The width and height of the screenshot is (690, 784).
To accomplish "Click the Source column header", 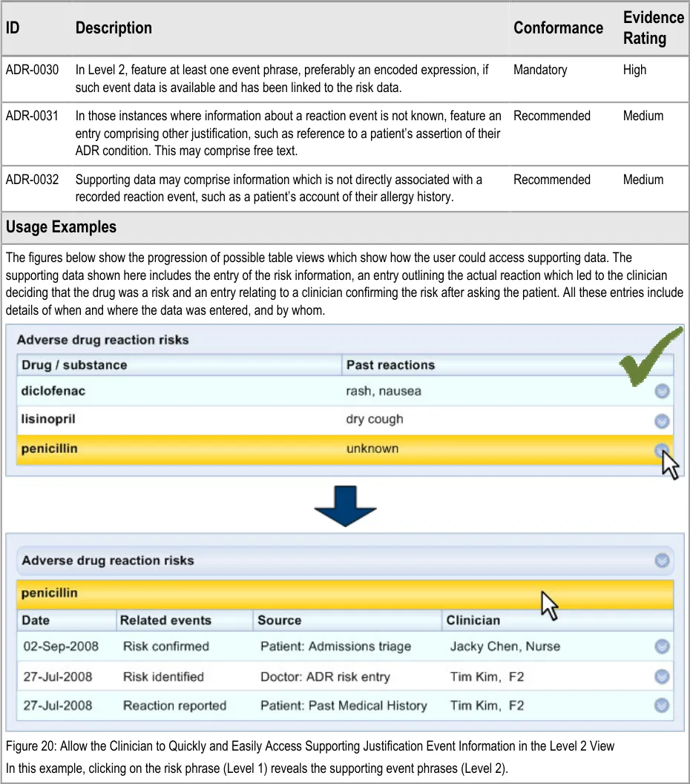I will coord(279,621).
